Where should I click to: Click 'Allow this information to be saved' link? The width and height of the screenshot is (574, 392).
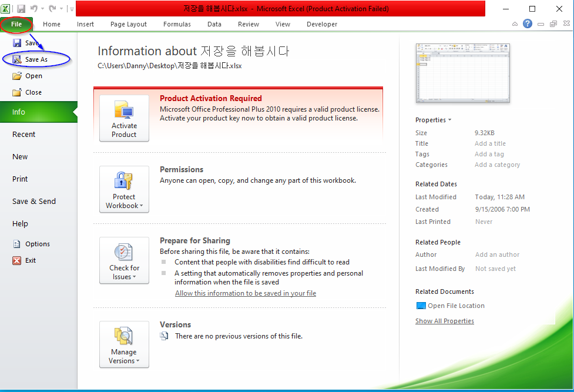[246, 293]
